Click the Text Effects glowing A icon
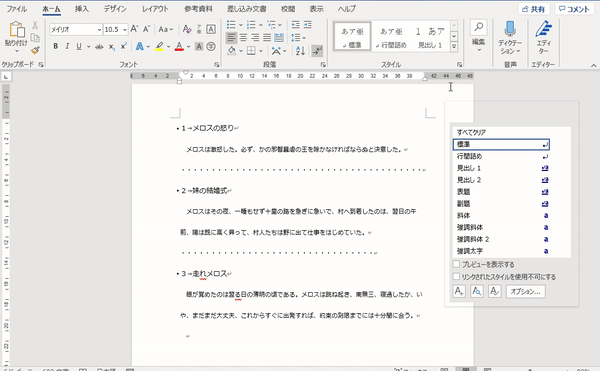 [x=140, y=47]
